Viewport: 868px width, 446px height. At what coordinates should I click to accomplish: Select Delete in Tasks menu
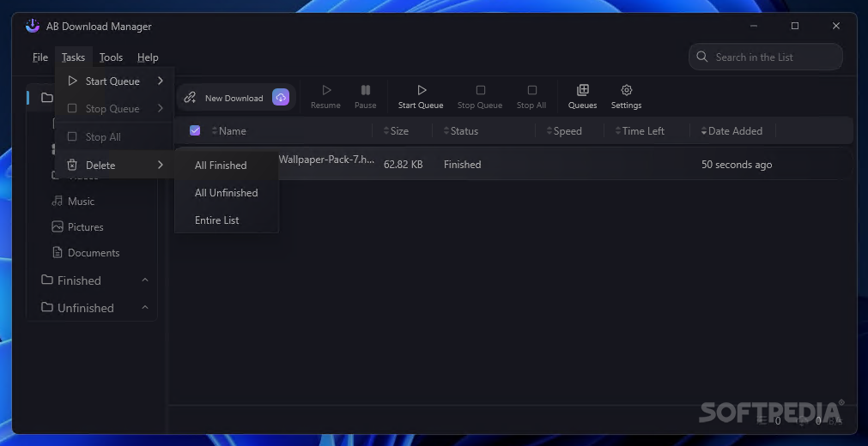[x=114, y=165]
